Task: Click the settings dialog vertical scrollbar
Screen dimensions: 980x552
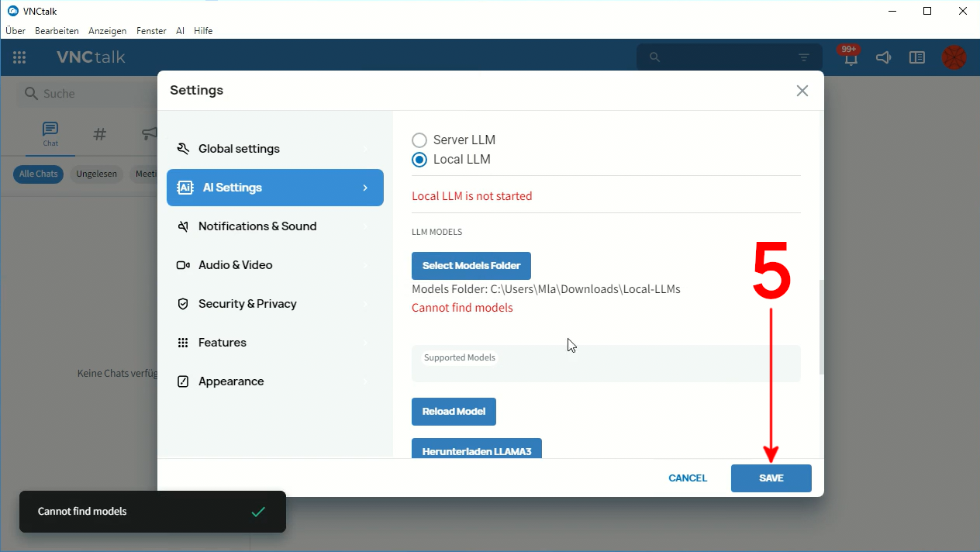Action: (x=821, y=326)
